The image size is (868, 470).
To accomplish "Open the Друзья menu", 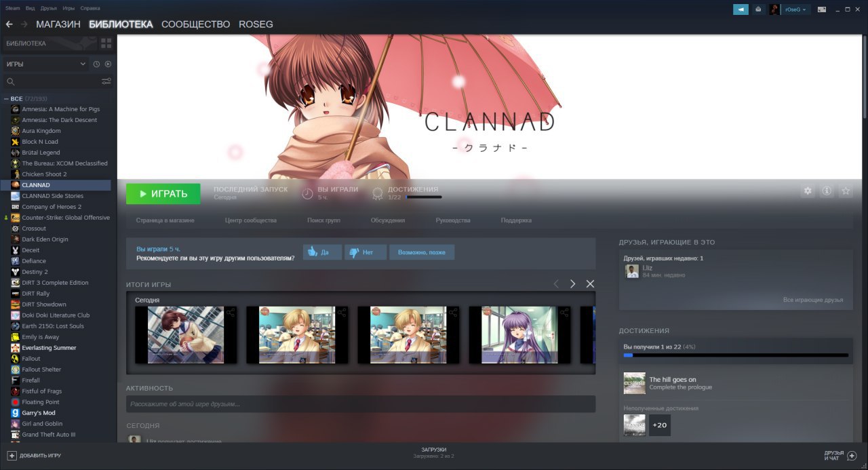I will coord(49,8).
